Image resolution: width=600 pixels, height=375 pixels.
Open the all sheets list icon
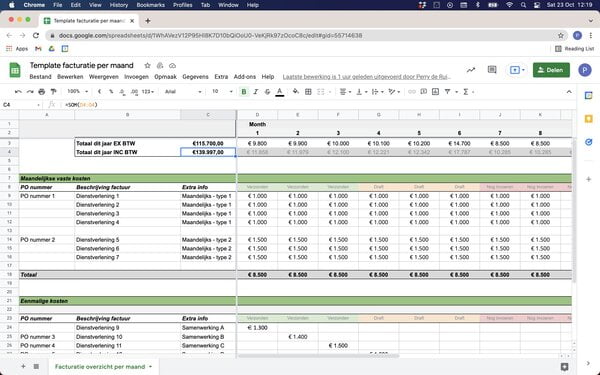(x=36, y=367)
